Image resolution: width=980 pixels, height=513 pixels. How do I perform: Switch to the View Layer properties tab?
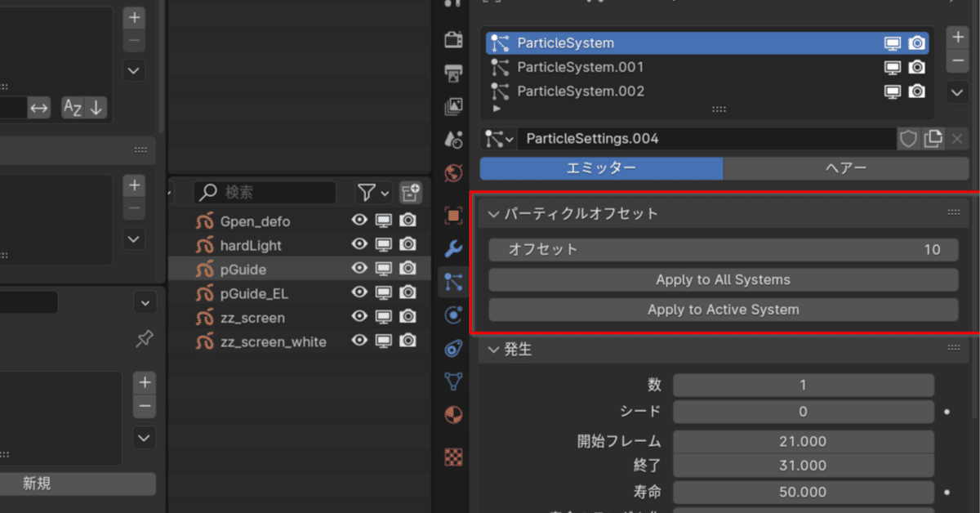(453, 106)
